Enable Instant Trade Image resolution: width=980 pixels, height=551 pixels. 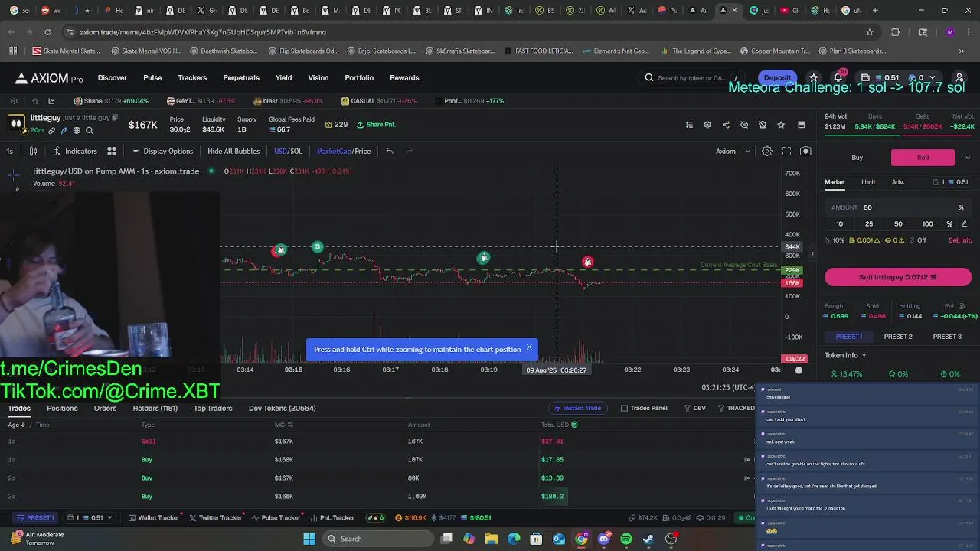click(577, 408)
